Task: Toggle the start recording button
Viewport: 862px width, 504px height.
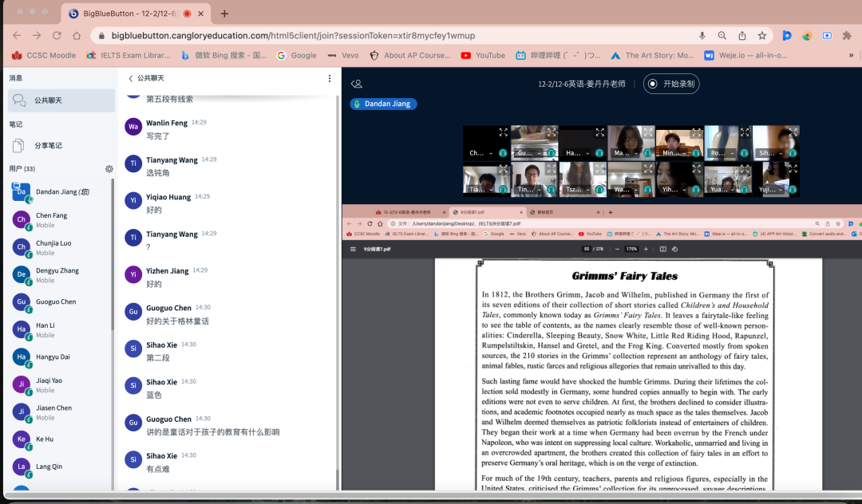Action: [671, 84]
